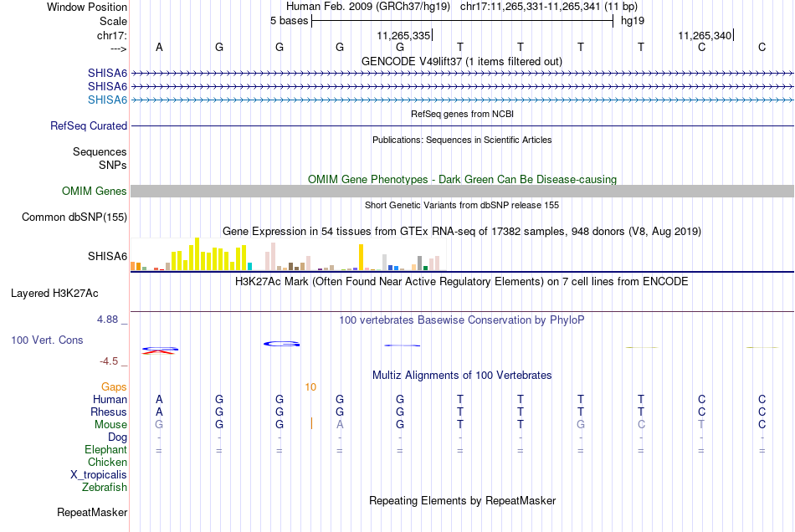Screen dimensions: 795x532
Task: Click the Human alignment row label
Action: pyautogui.click(x=110, y=399)
